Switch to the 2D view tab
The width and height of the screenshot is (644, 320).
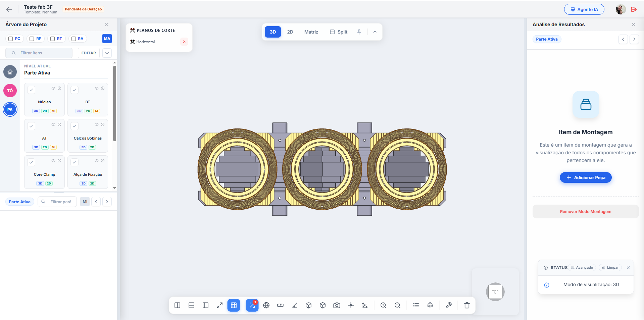290,32
